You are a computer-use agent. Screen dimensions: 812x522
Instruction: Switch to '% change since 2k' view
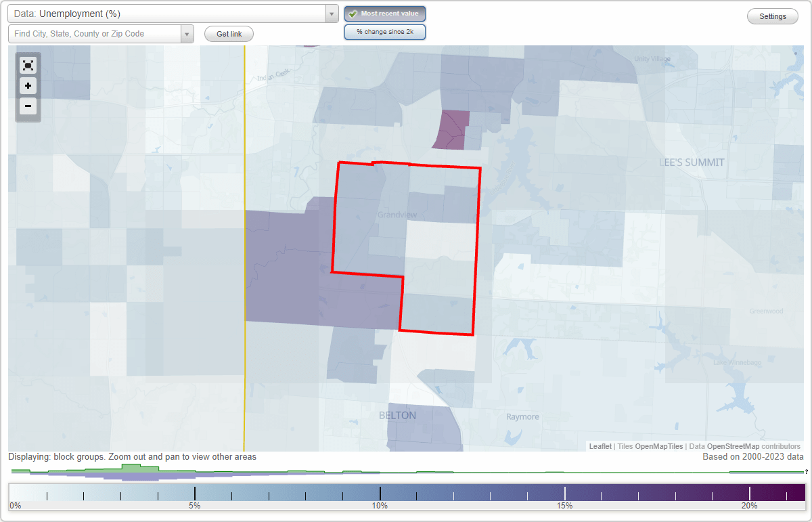(384, 31)
